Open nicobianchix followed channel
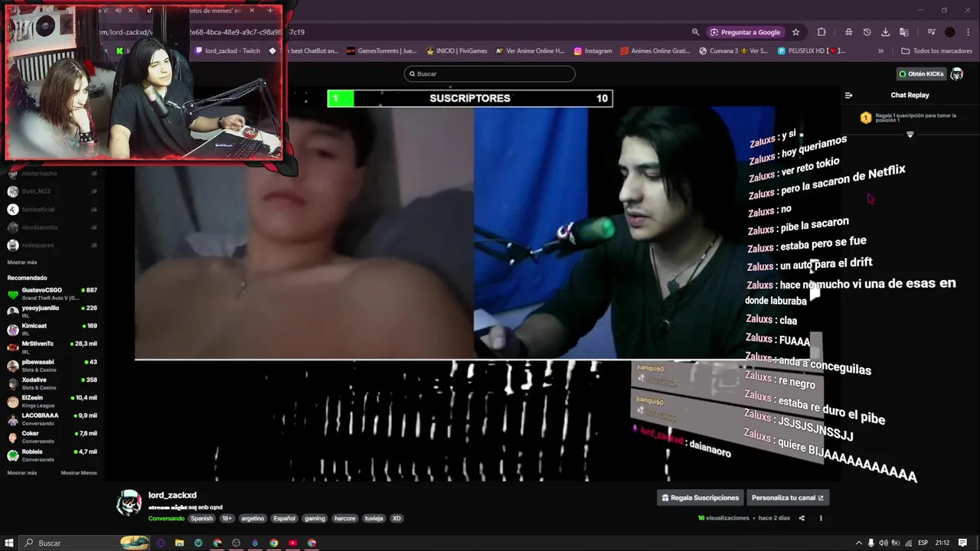Screen dimensions: 980x551 (x=52, y=227)
